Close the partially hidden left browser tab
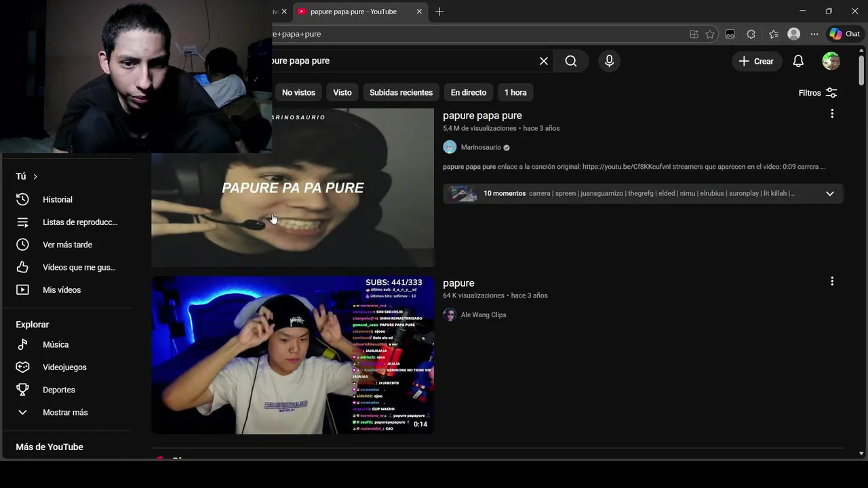 (x=284, y=12)
